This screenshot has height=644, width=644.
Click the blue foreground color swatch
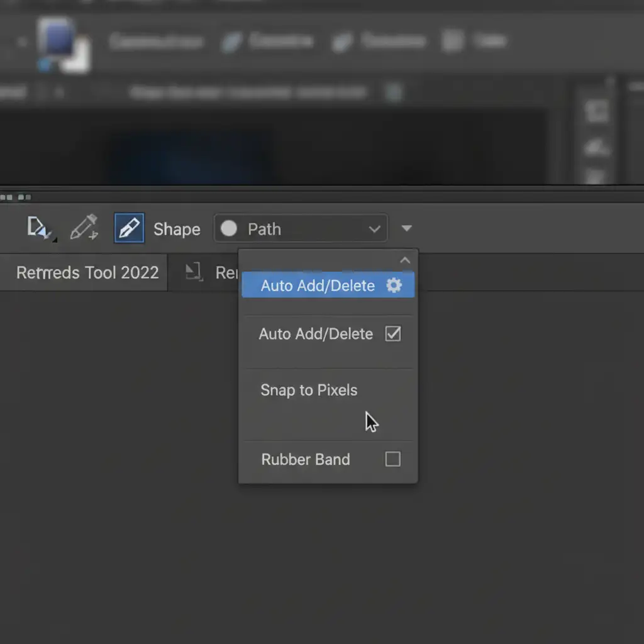click(58, 38)
